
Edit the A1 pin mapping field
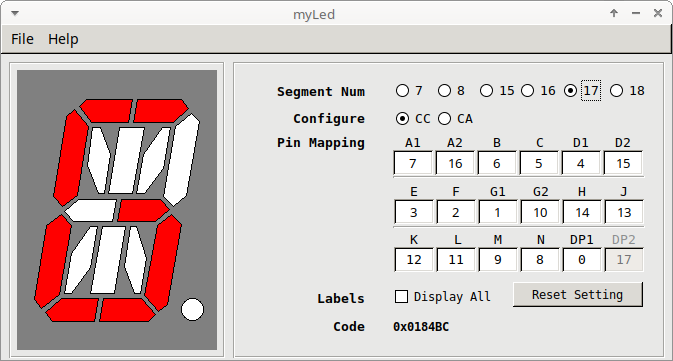(413, 163)
